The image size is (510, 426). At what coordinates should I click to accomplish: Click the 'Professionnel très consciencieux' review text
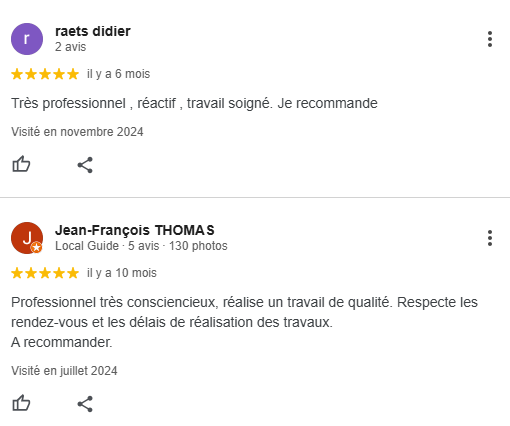[244, 322]
